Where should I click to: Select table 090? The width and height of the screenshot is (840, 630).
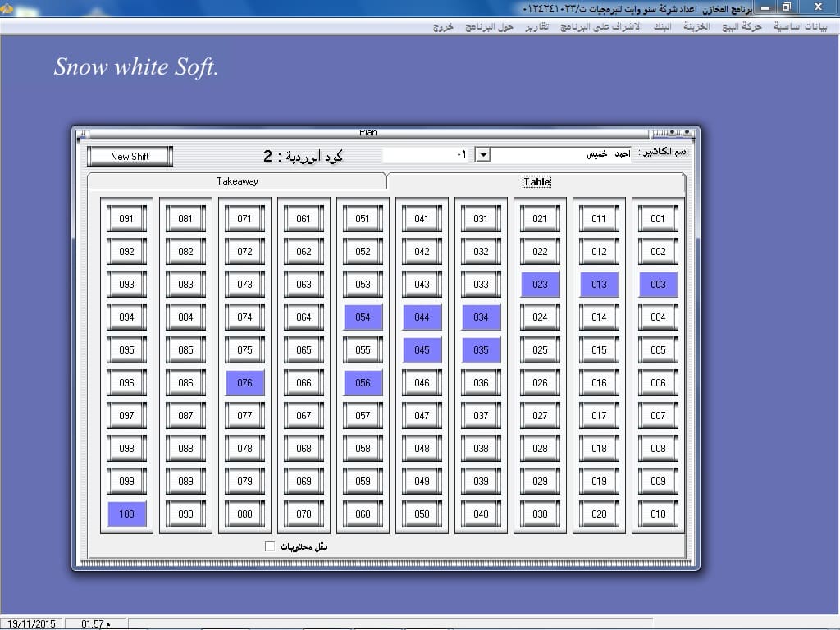(x=185, y=514)
